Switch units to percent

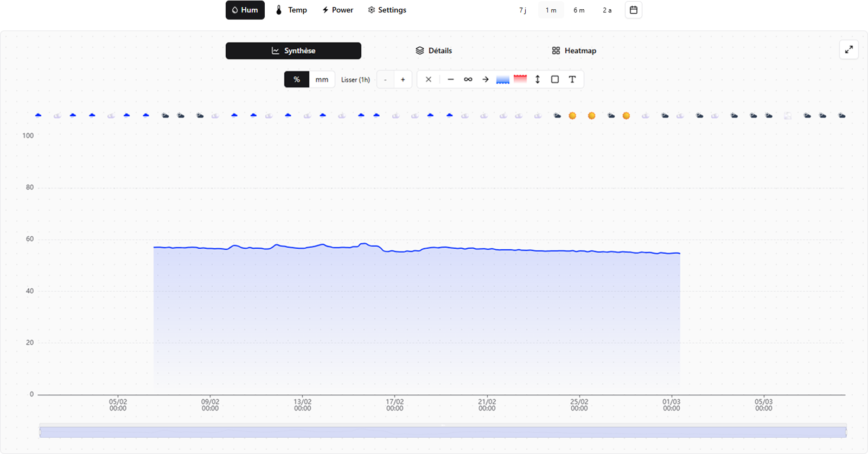(297, 79)
